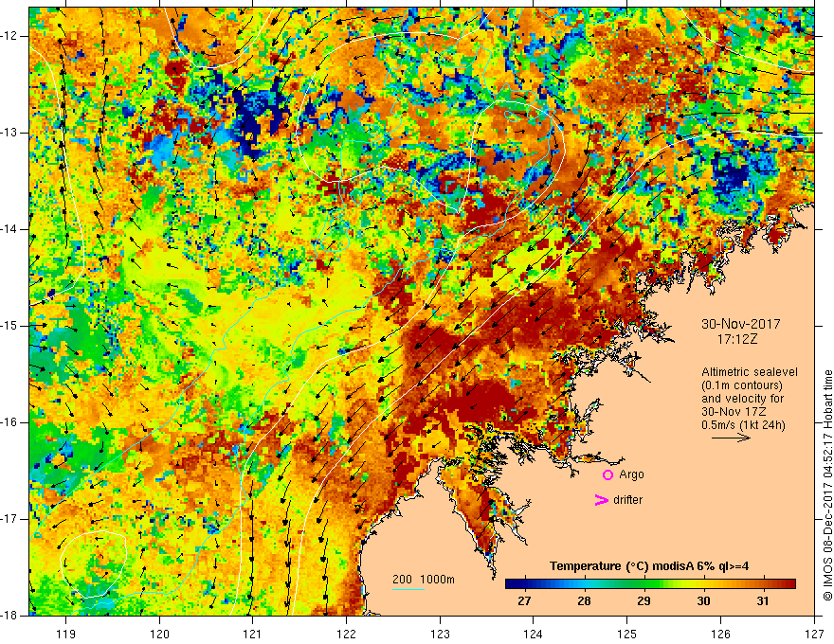
Task: Click the 0.5m/s velocity reference arrow
Action: (x=731, y=438)
